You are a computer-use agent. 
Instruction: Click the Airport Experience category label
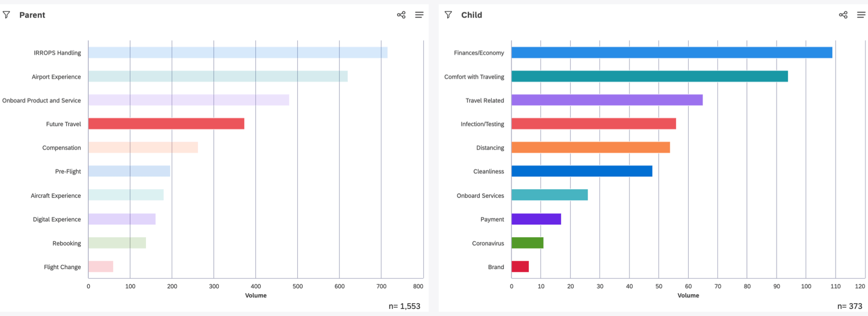[x=55, y=77]
